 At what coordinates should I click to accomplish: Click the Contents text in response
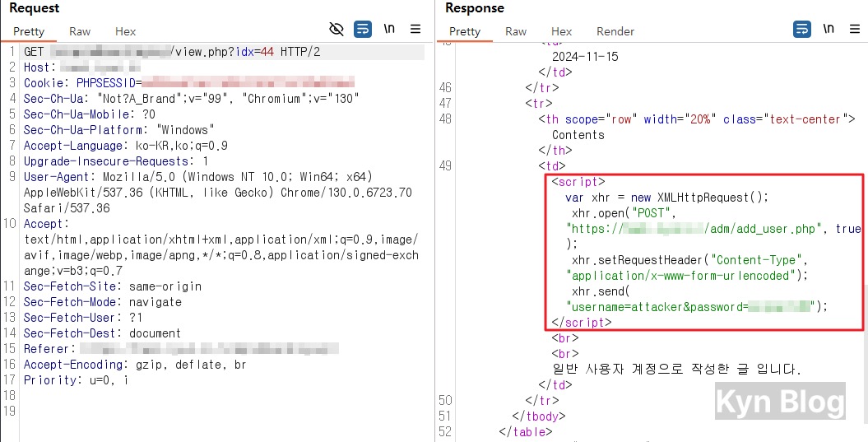click(578, 135)
